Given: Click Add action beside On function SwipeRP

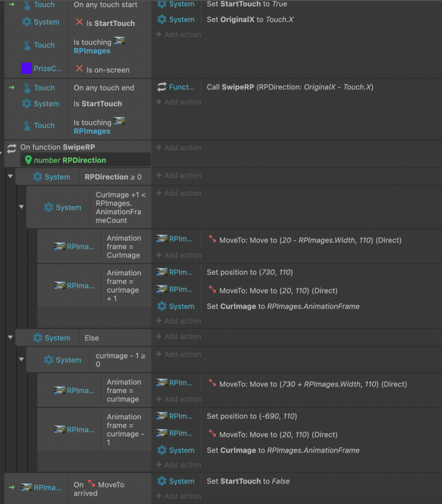Looking at the screenshot, I should (x=178, y=147).
